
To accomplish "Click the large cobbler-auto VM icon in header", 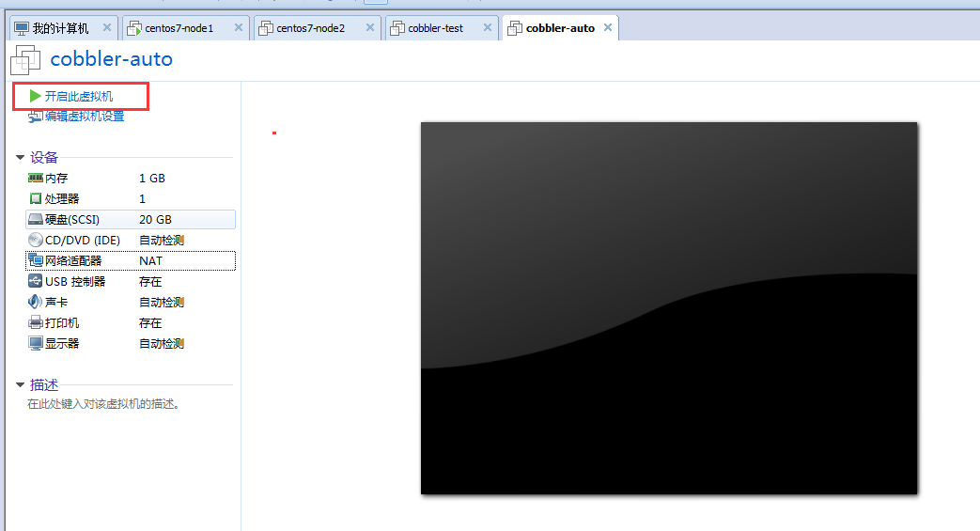I will [x=25, y=59].
